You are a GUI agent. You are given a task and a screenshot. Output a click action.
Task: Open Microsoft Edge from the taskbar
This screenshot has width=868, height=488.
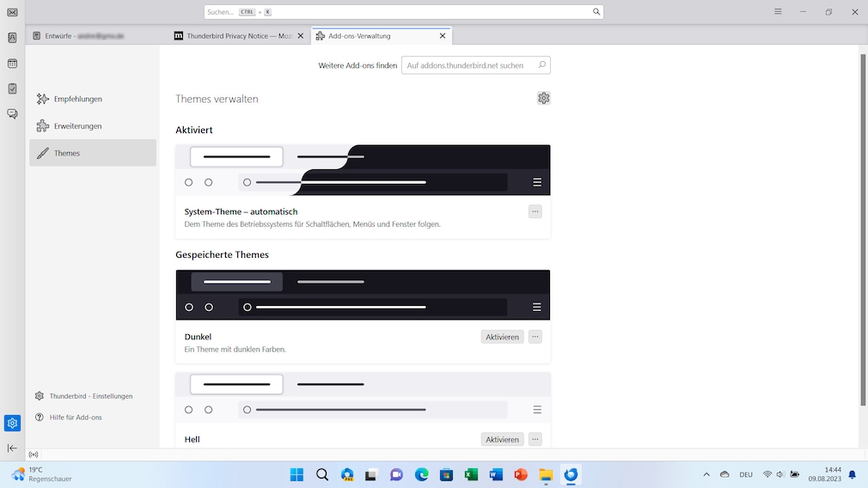[x=421, y=474]
